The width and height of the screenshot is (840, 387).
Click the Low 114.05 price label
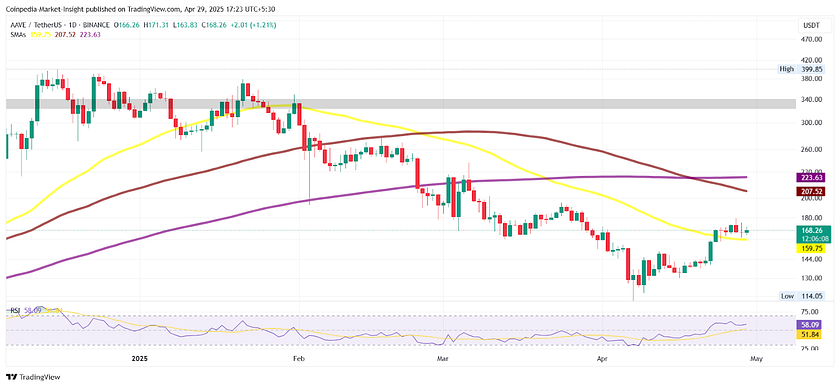[x=801, y=296]
